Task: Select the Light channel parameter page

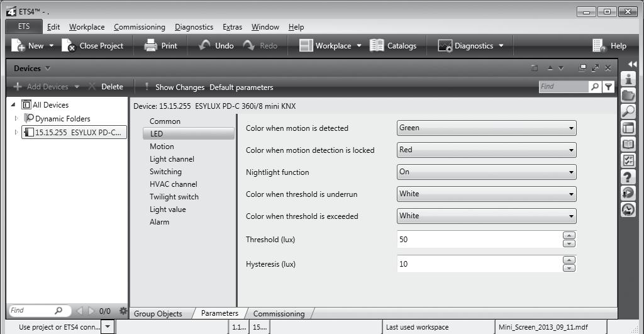Action: 172,159
